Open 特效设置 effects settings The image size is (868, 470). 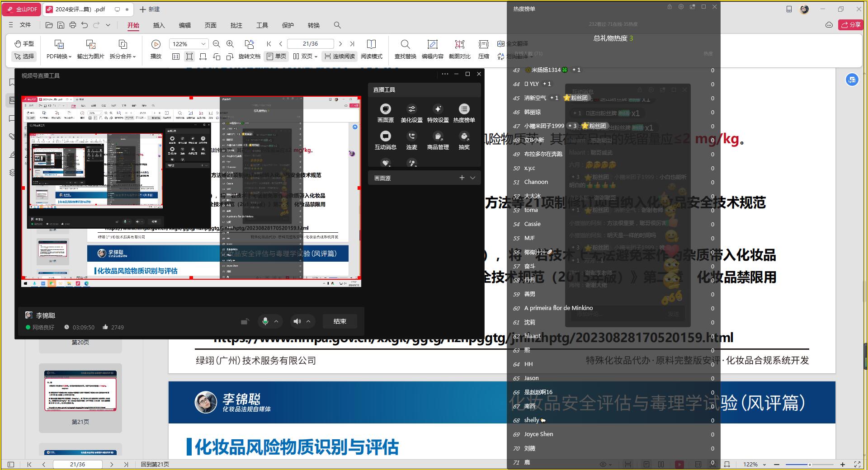point(438,113)
